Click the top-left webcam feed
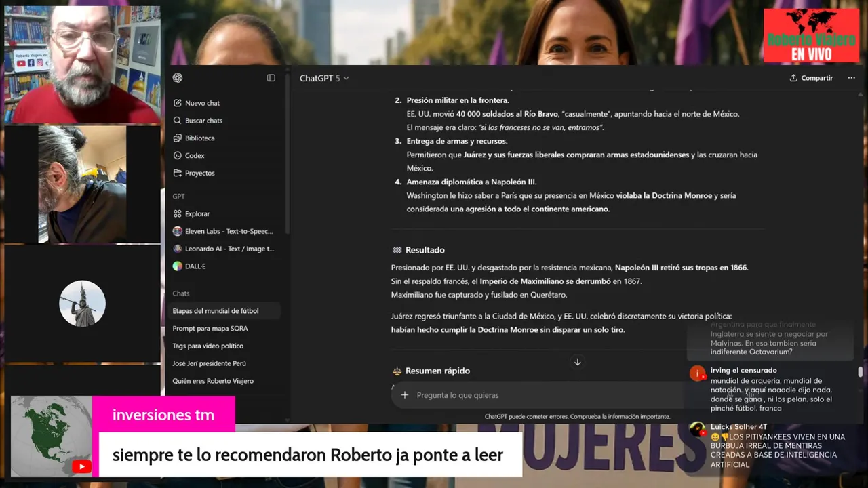Image resolution: width=868 pixels, height=488 pixels. click(82, 64)
